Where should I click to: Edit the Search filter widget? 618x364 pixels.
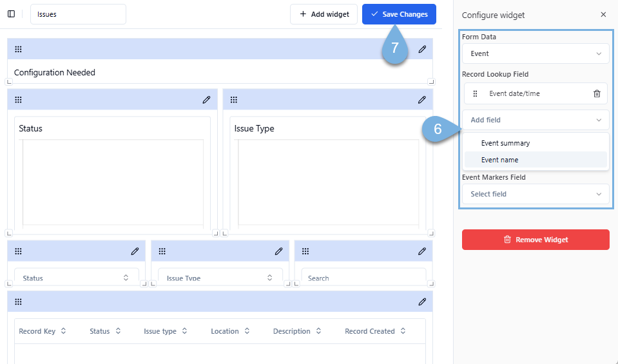pyautogui.click(x=422, y=251)
